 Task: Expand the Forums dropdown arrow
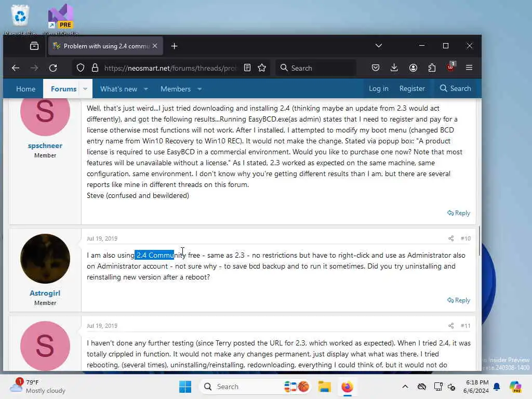(85, 89)
